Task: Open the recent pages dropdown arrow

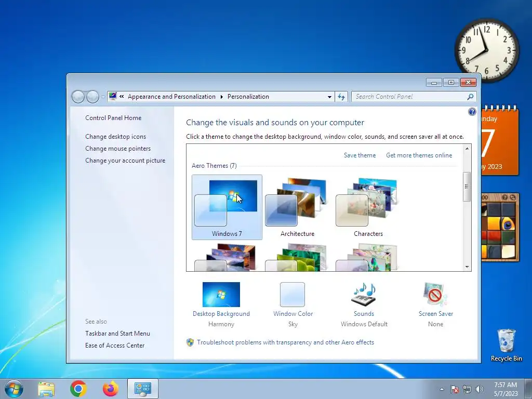Action: pyautogui.click(x=103, y=97)
